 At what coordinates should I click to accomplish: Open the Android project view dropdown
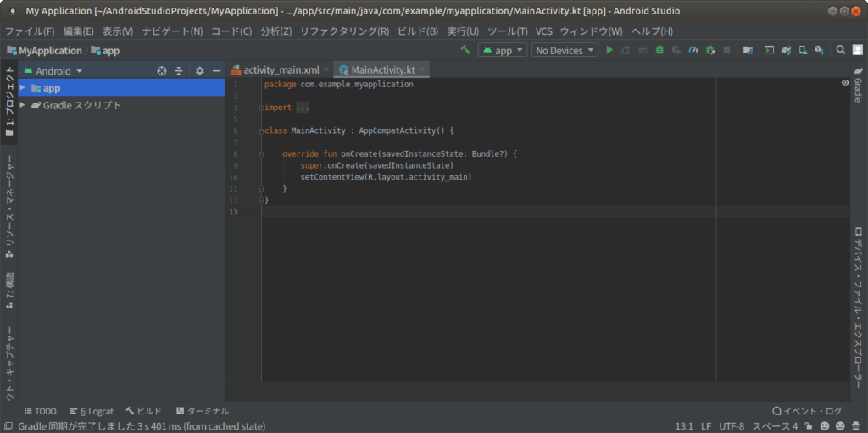(53, 71)
